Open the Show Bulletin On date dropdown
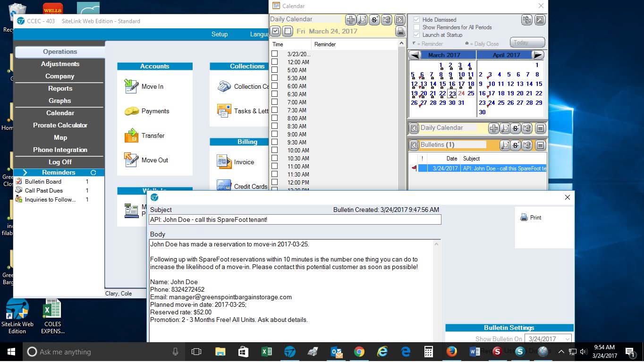Viewport: 644px width, 362px height. 567,339
